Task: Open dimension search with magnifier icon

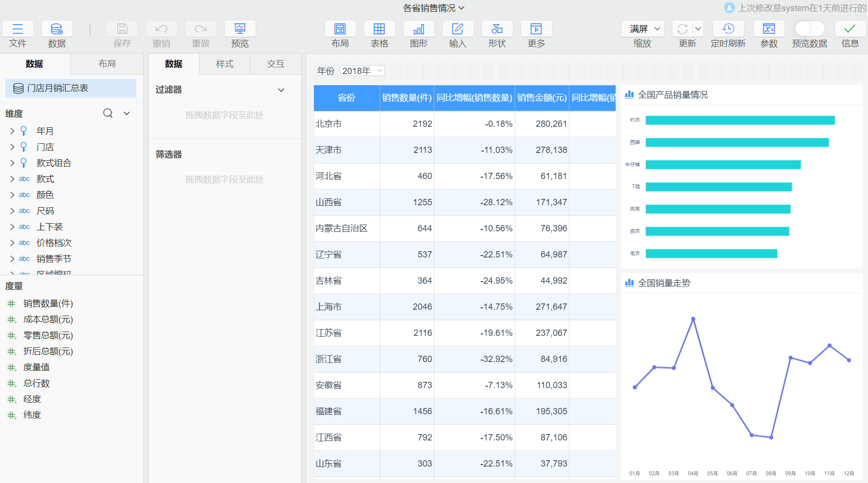Action: pos(107,113)
